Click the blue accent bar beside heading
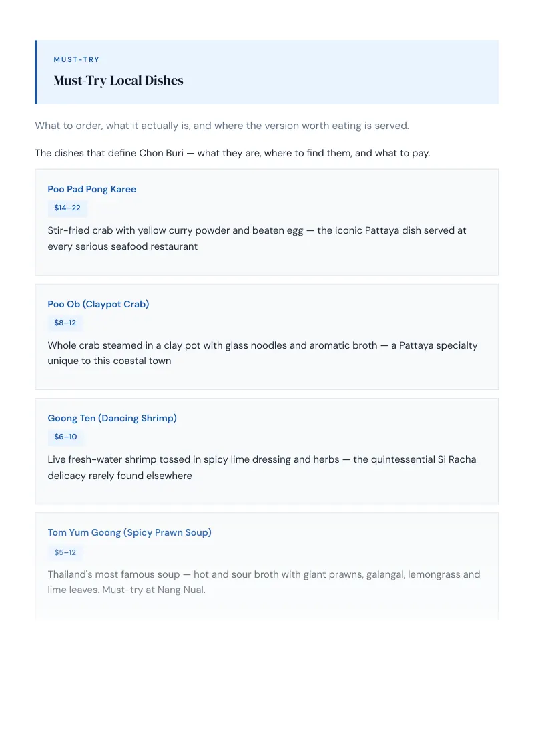534x756 pixels. click(35, 72)
